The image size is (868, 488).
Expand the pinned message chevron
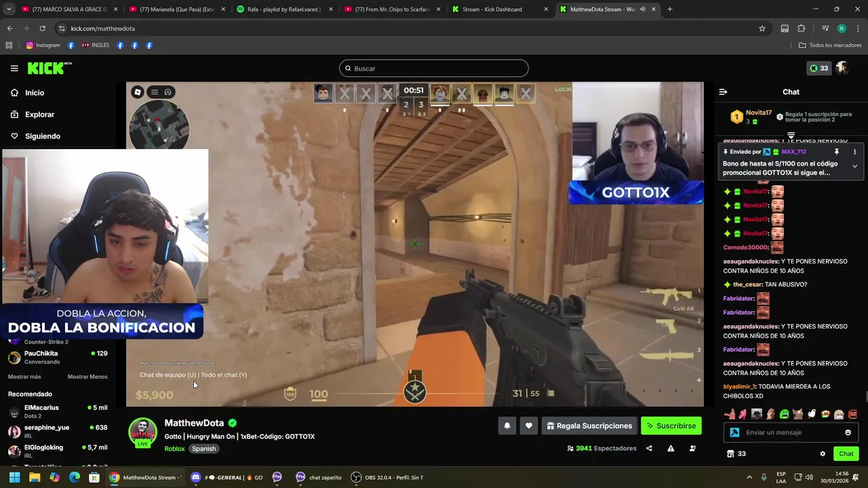[x=854, y=166]
